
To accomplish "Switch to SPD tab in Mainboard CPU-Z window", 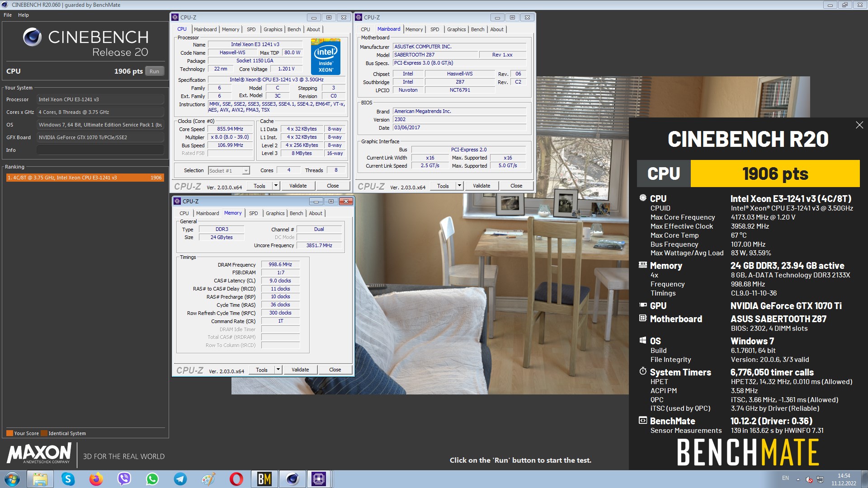I will tap(435, 29).
